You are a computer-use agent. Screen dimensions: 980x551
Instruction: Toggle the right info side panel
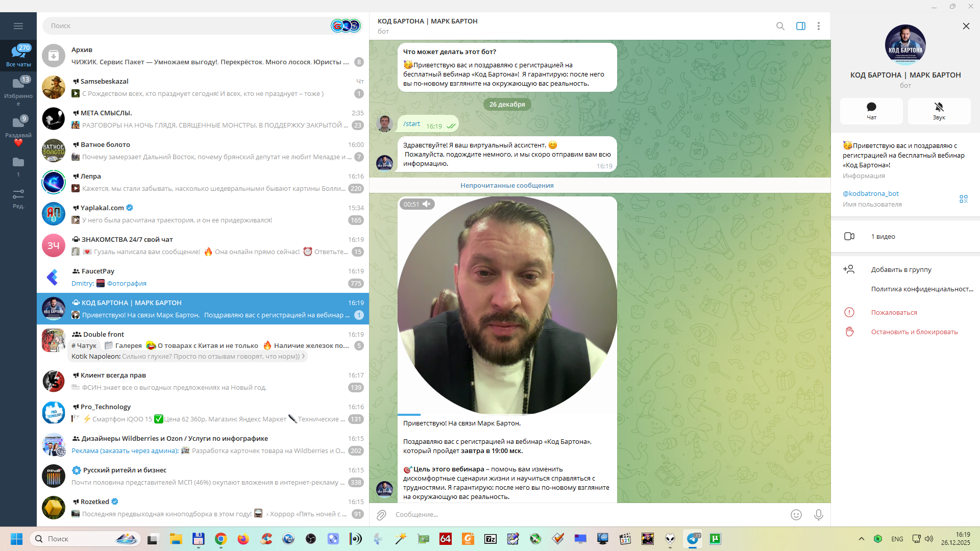coord(800,26)
